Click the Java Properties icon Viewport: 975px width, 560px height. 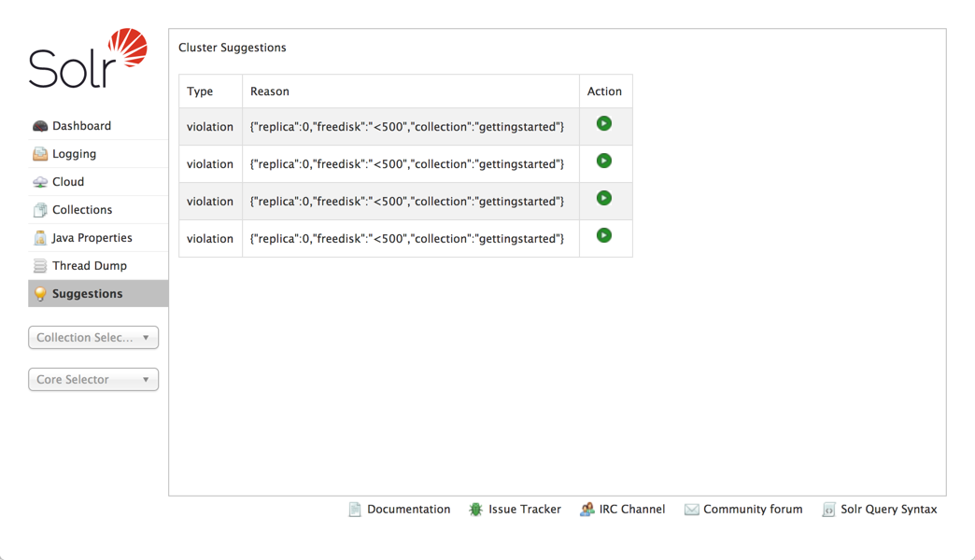click(x=40, y=238)
